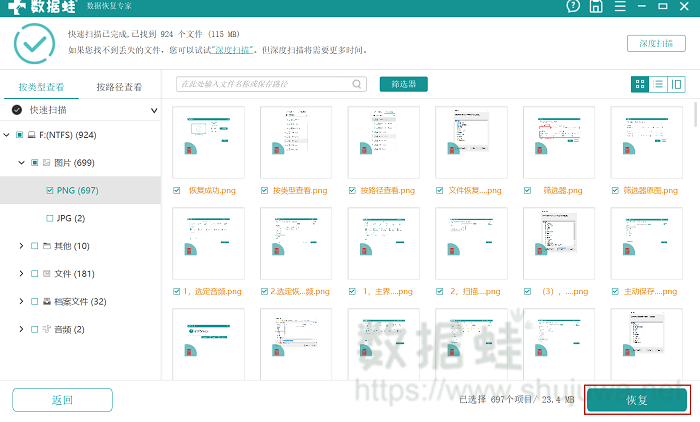Click the 文件 document icon
Screen dimensions: 700x422
(46, 273)
